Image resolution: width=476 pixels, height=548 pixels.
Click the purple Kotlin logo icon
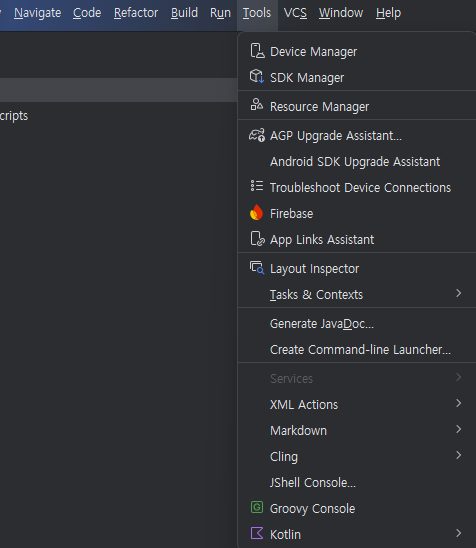pyautogui.click(x=257, y=533)
